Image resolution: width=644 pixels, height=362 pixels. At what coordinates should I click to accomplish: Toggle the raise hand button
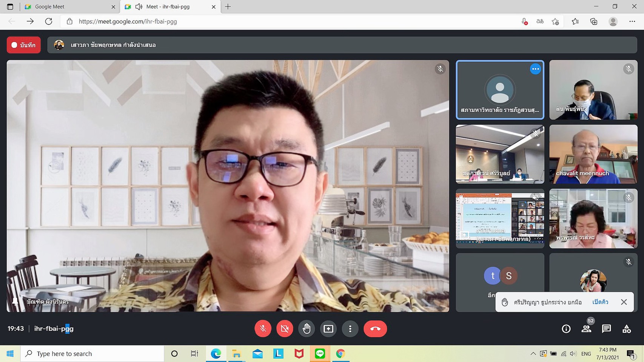pos(307,329)
